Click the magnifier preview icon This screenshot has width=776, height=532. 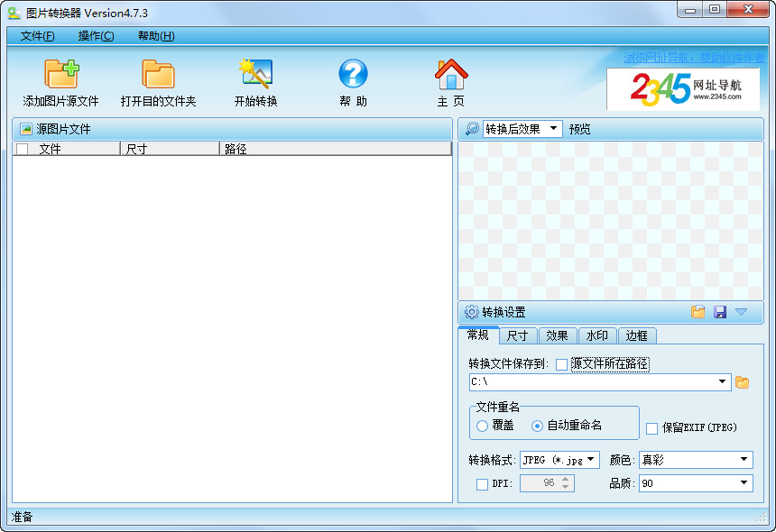click(x=472, y=129)
